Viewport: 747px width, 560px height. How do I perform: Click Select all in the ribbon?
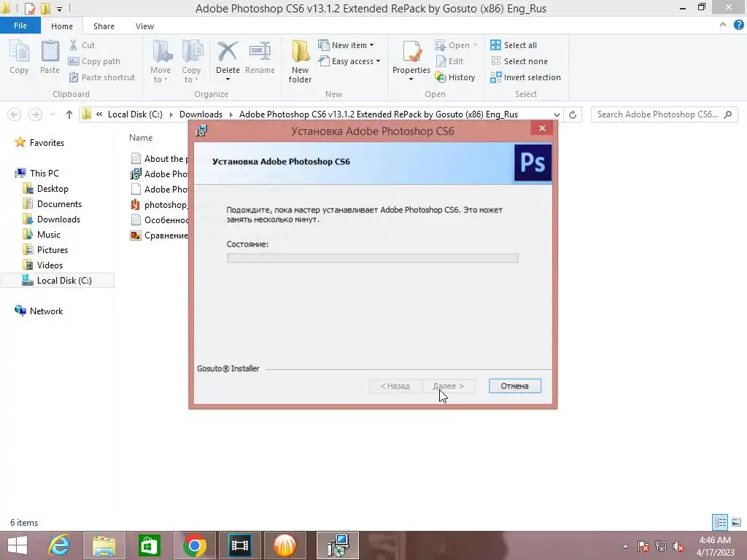(514, 45)
